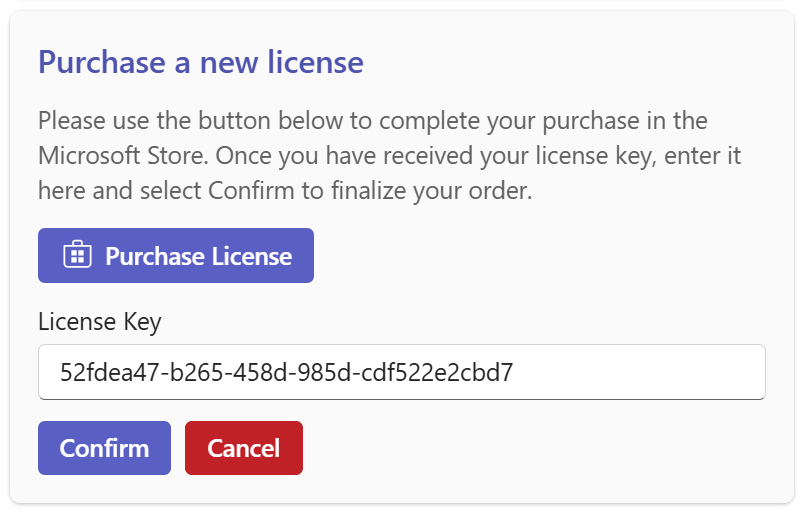The image size is (806, 515).
Task: Place cursor at end of license key
Action: (x=515, y=373)
